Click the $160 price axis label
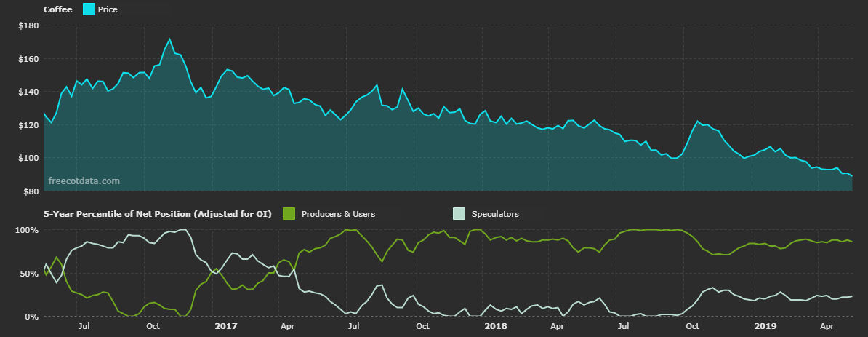Screen dimensions: 868x337 [x=28, y=59]
